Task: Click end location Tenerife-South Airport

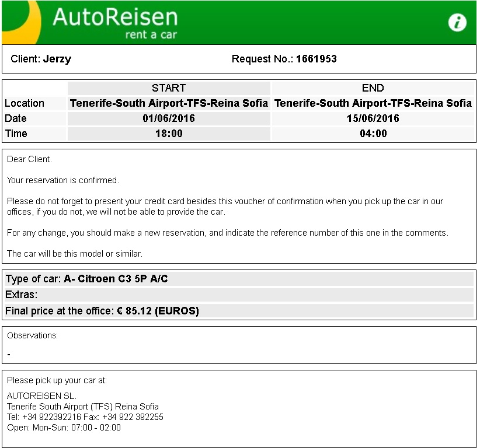Action: click(373, 103)
